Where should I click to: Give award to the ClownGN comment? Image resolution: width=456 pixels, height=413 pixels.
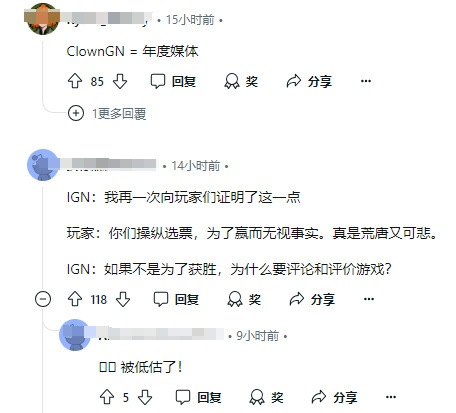241,81
